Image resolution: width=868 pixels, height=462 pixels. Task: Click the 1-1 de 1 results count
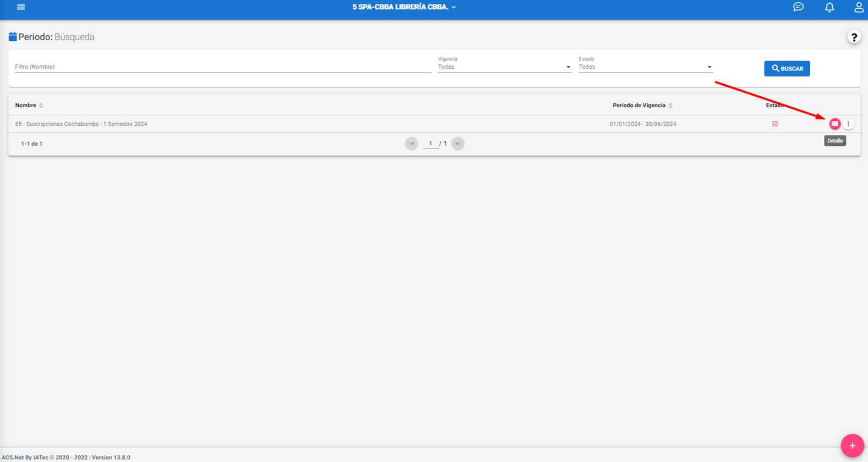[31, 144]
